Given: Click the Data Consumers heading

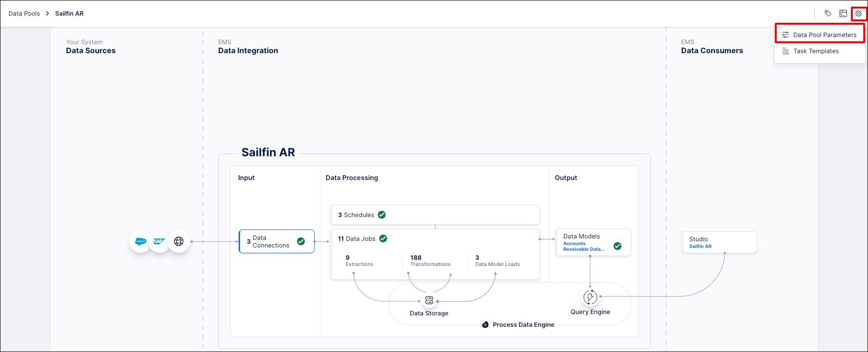Looking at the screenshot, I should (712, 51).
